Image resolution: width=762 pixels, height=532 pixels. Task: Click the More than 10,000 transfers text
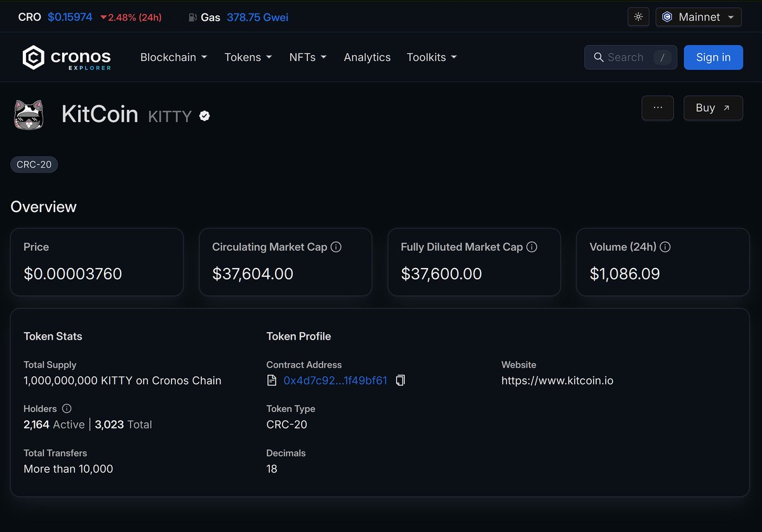pos(69,469)
